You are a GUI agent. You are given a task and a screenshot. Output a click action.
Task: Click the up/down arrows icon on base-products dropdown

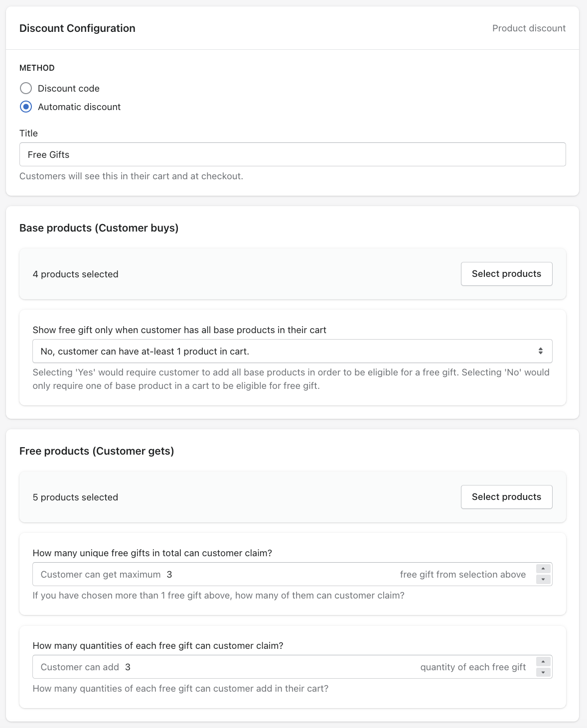541,351
